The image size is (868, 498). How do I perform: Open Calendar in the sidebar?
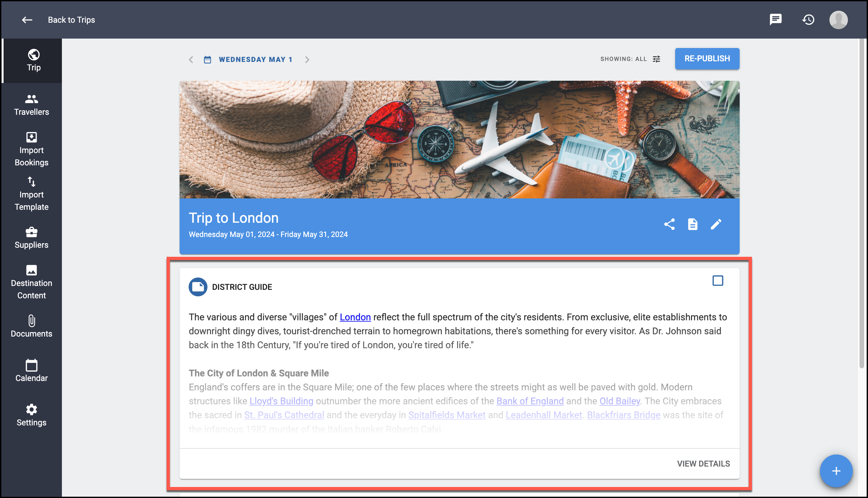(x=31, y=371)
